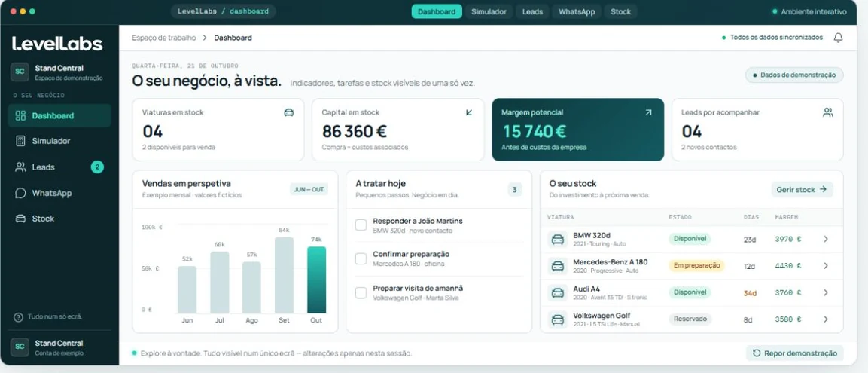Click the Todos os dados sincronizados status

tap(772, 38)
